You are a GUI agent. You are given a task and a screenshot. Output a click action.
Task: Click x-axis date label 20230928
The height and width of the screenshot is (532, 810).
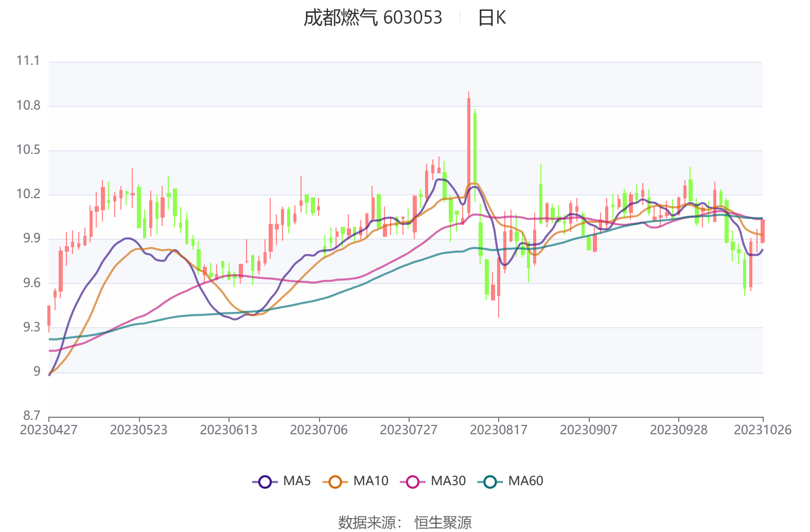point(679,430)
